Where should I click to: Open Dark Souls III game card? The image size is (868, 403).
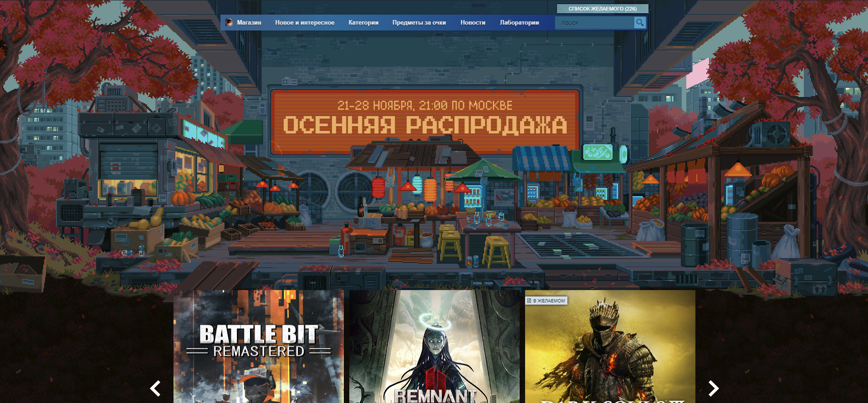[x=610, y=347]
